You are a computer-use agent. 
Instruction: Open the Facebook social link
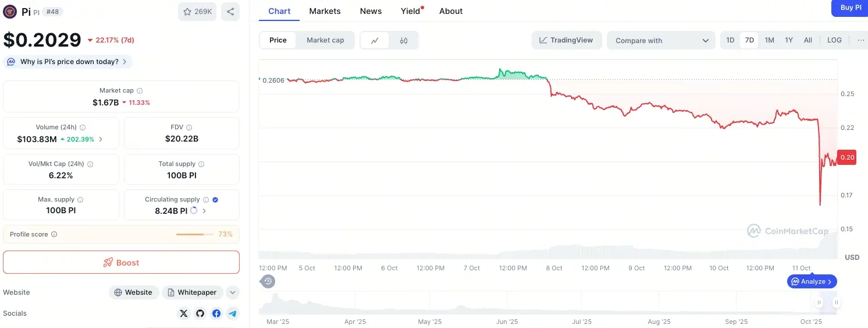(216, 313)
